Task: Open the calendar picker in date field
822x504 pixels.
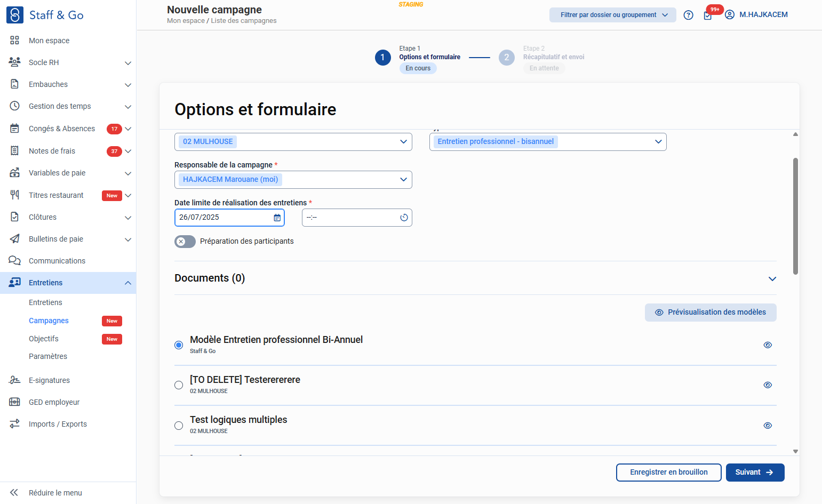Action: (x=277, y=218)
